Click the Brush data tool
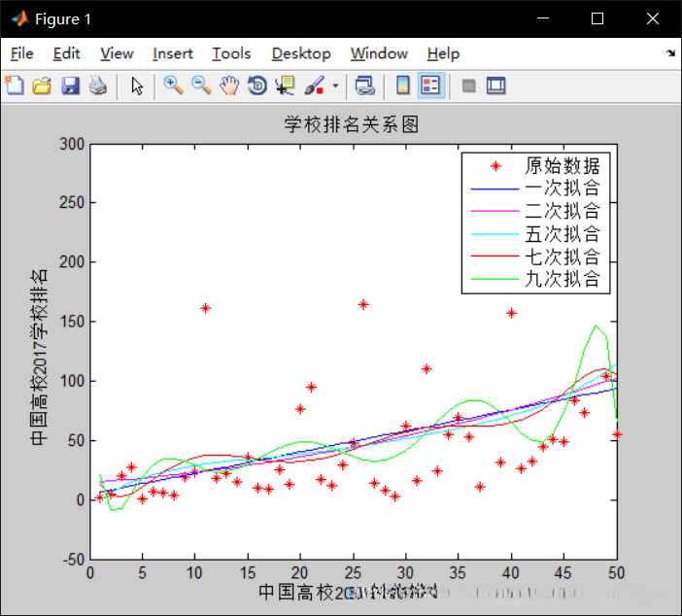This screenshot has height=616, width=682. tap(315, 86)
